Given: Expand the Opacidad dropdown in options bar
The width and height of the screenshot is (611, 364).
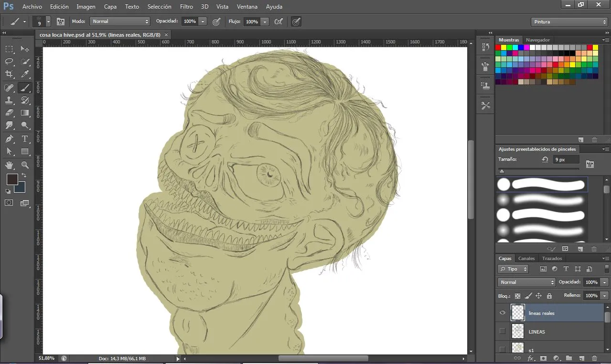Looking at the screenshot, I should 203,21.
